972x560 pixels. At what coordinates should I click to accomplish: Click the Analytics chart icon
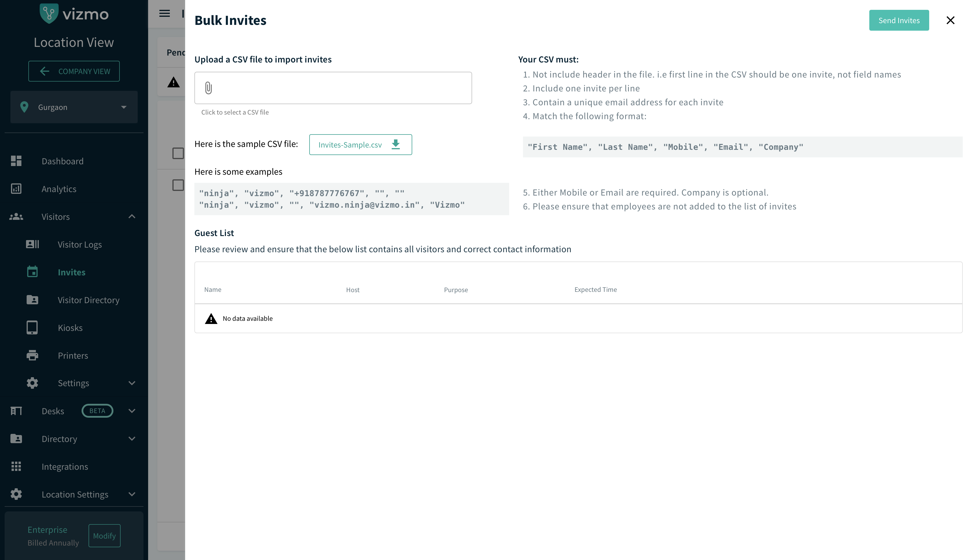pyautogui.click(x=16, y=189)
